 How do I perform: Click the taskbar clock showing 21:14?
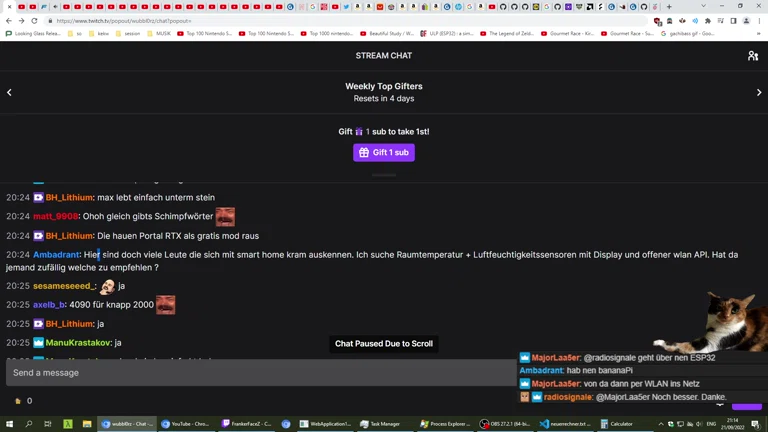tap(732, 424)
